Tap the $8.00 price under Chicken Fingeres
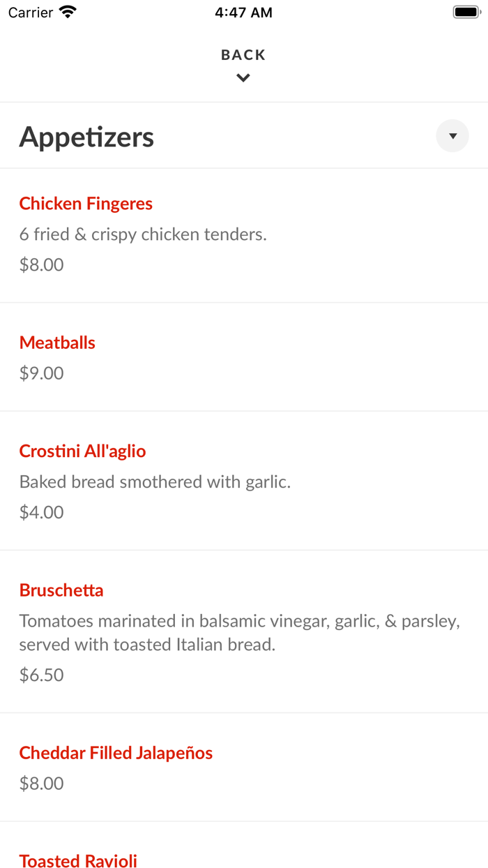The width and height of the screenshot is (488, 868). 41,264
